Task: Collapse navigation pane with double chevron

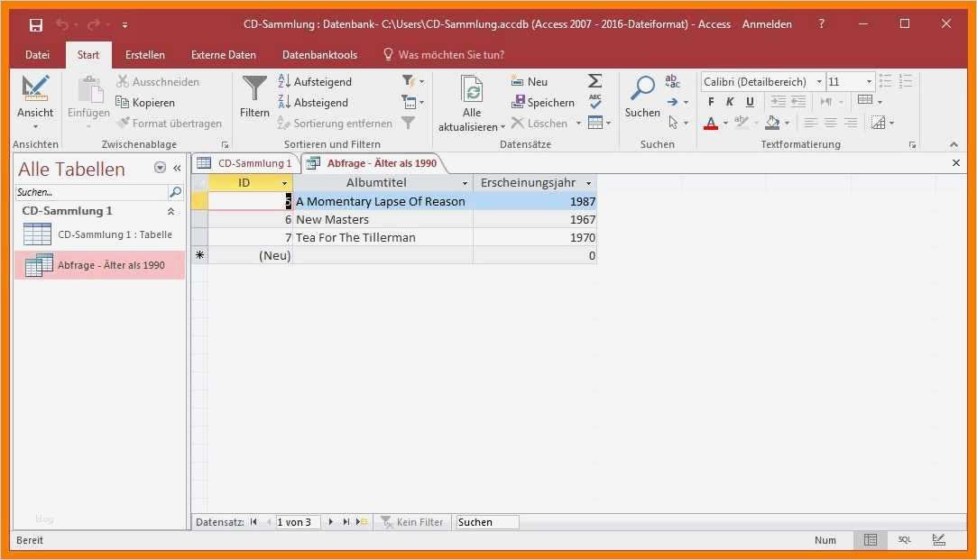Action: [x=178, y=169]
